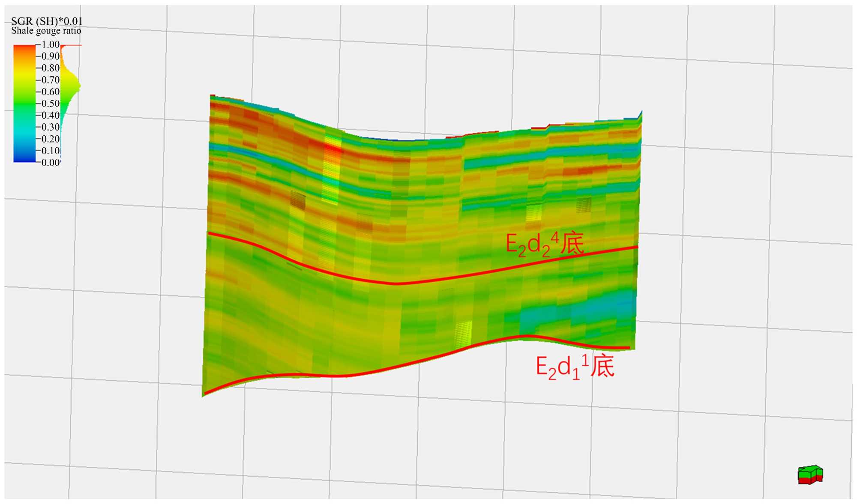The width and height of the screenshot is (857, 504).
Task: Click the yellow-green hatched patch above the lower horizon
Action: [463, 334]
